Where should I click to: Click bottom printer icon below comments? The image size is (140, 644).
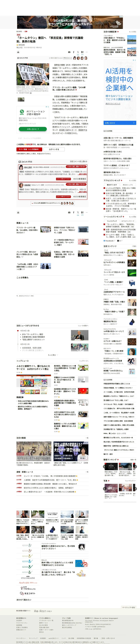pos(18,213)
